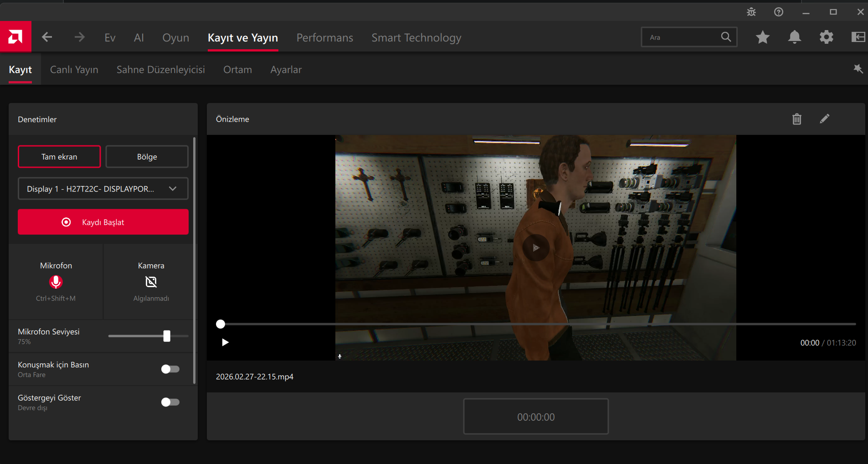Go forward with the right arrow

click(79, 37)
